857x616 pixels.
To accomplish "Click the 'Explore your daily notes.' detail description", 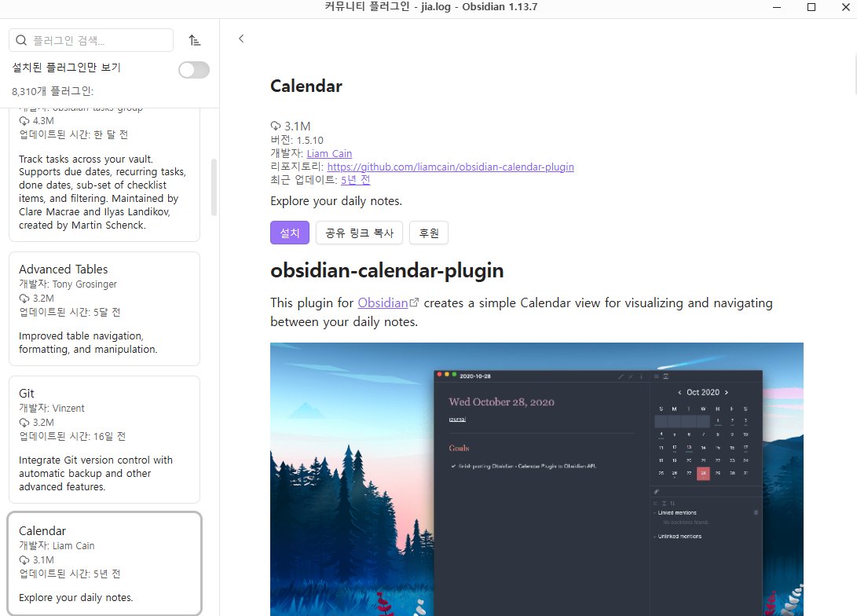I will click(x=336, y=201).
